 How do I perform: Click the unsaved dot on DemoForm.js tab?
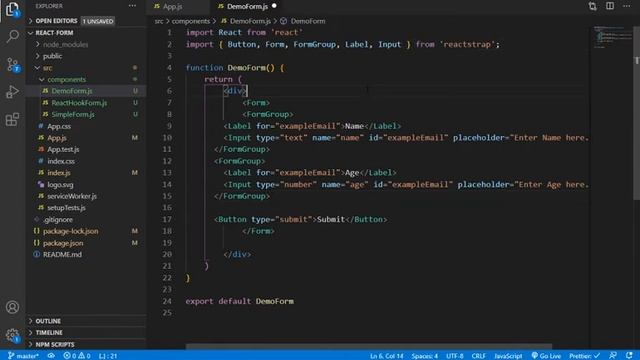tap(274, 6)
